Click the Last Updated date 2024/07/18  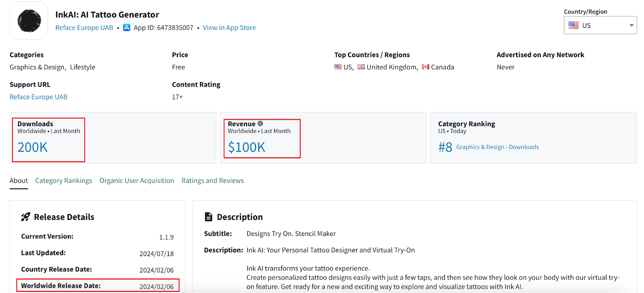pyautogui.click(x=157, y=254)
